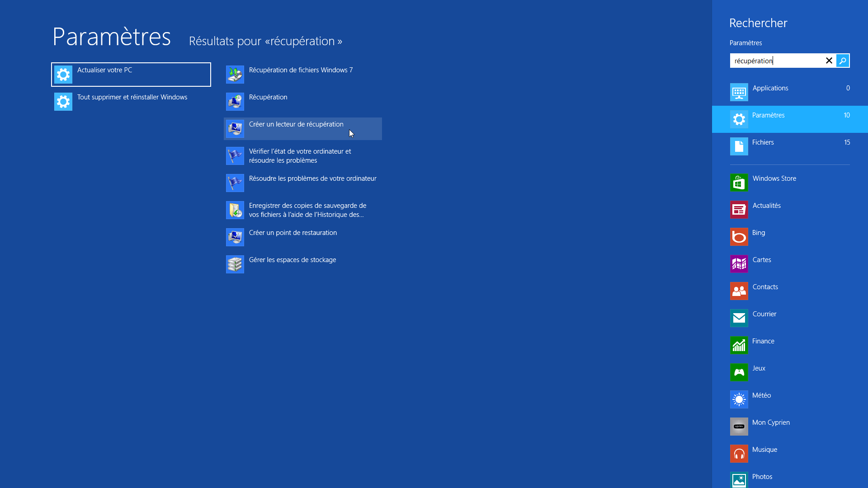Search in the Musique app
The height and width of the screenshot is (488, 868).
[790, 454]
